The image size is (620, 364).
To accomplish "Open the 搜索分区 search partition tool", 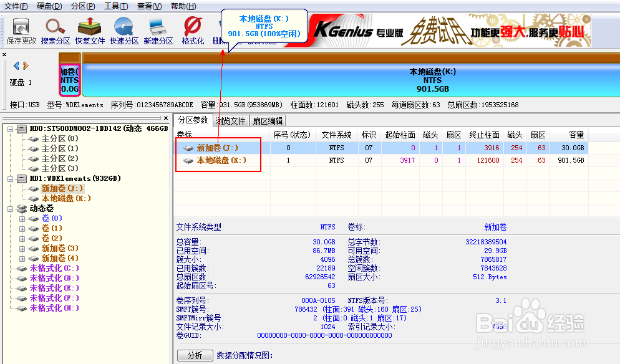I will click(x=56, y=31).
